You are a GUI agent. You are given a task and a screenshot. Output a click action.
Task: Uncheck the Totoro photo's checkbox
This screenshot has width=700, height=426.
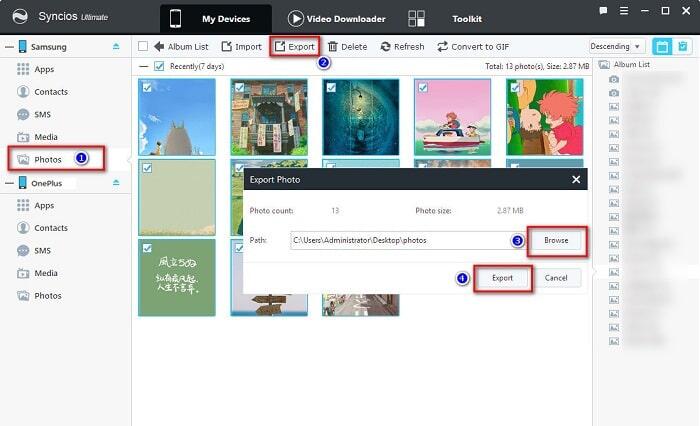[x=147, y=88]
